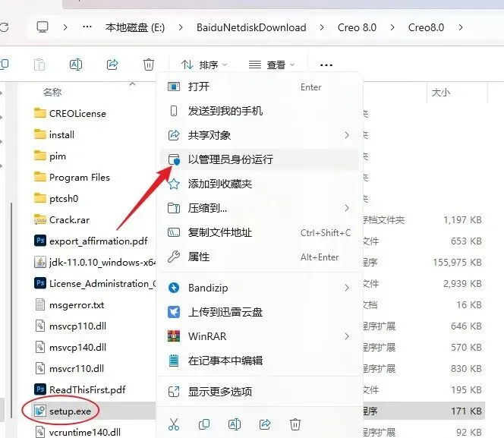Click the chevron after 本地磁盘 (E:) breadcrumb
Screen dimensions: 504x438
click(181, 27)
